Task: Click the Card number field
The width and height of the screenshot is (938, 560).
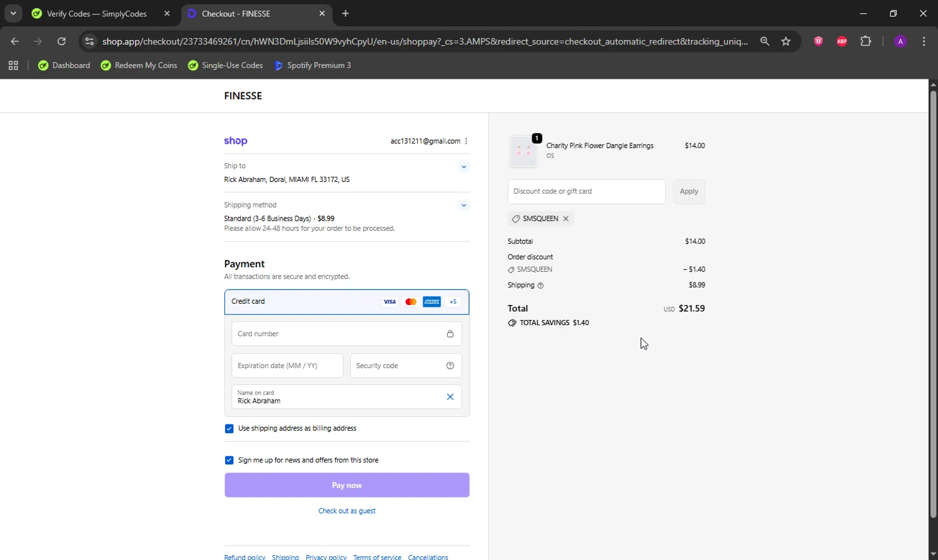Action: point(346,334)
